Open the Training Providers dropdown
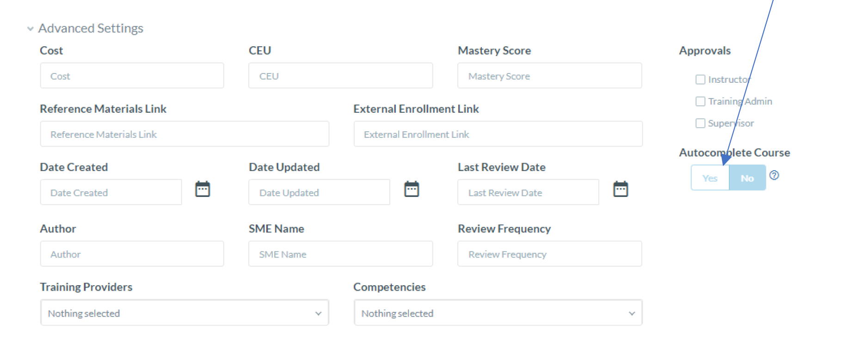Screen dimensions: 868x343 pos(185,313)
